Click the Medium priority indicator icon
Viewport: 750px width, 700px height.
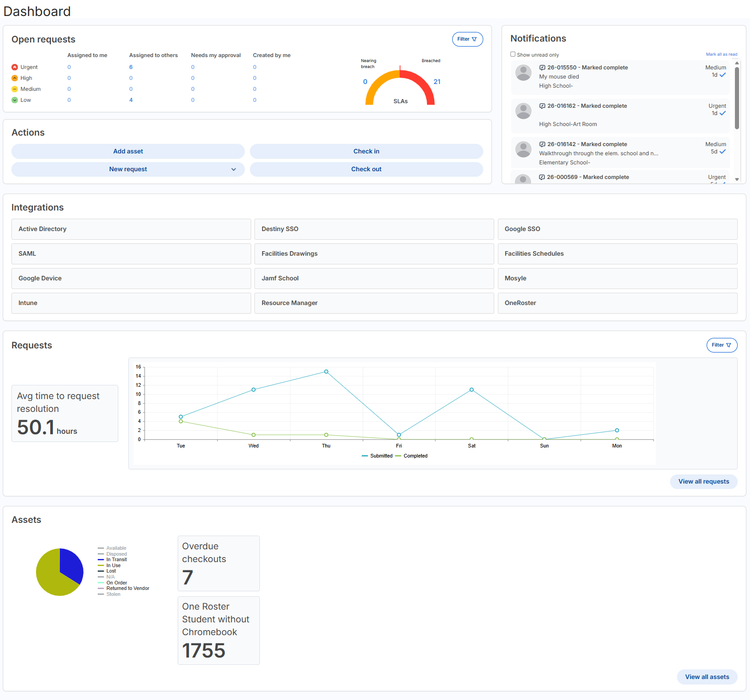point(15,89)
